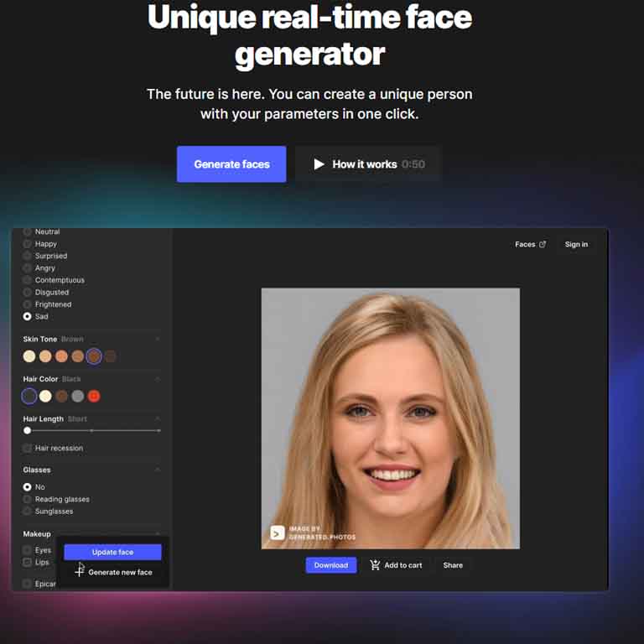Click the play icon on How it works
Viewport: 644px width, 644px height.
tap(319, 164)
